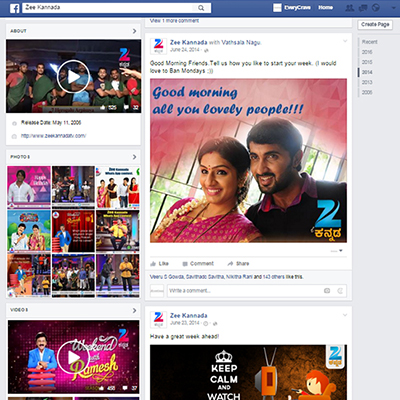The height and width of the screenshot is (400, 400).
Task: Open the Keep Calm and Watch image
Action: [x=248, y=372]
